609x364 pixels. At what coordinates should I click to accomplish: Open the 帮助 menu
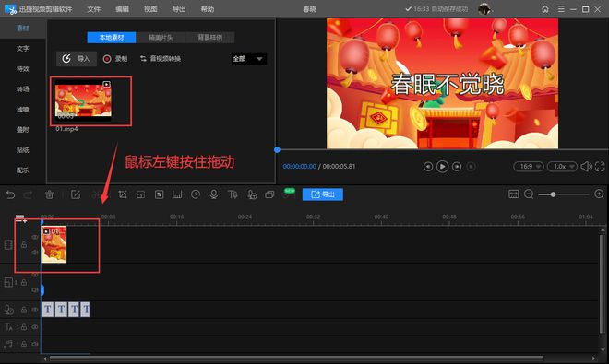(208, 9)
